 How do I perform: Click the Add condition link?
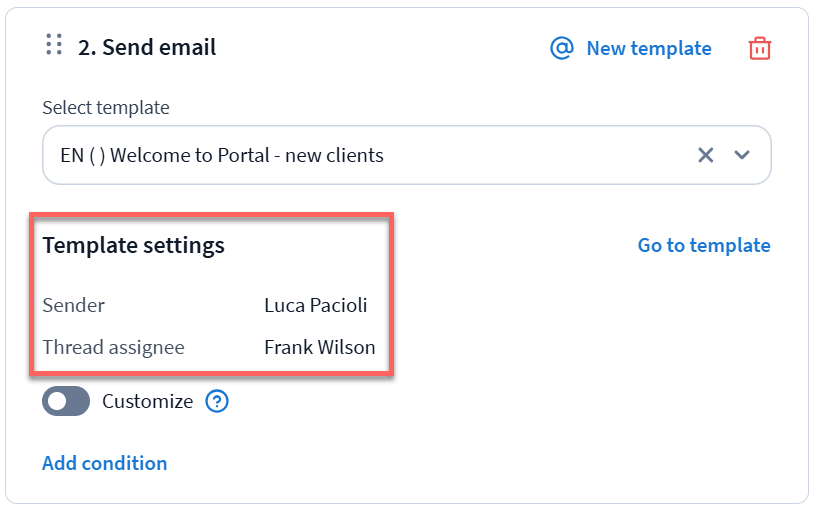click(104, 463)
